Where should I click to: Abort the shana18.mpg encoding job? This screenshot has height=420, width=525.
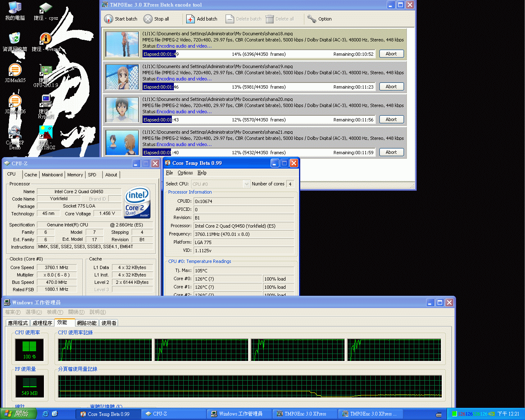[391, 54]
